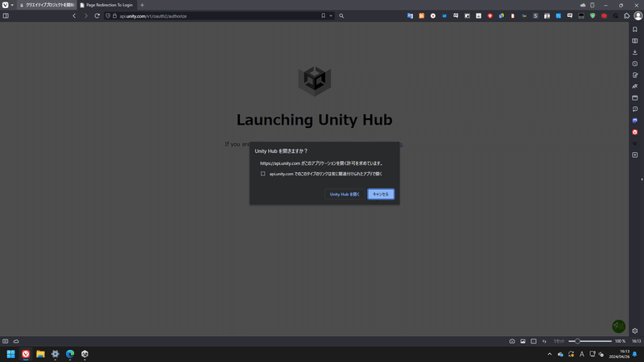Screen dimensions: 644x362
Task: Show hidden system tray icons
Action: click(550, 354)
